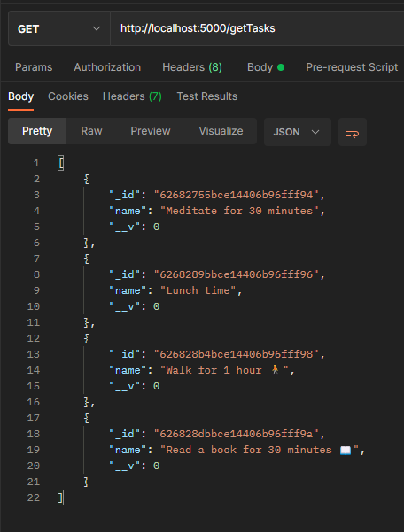Viewport: 404px width, 532px height.
Task: Switch to Visualize response view
Action: pos(221,131)
